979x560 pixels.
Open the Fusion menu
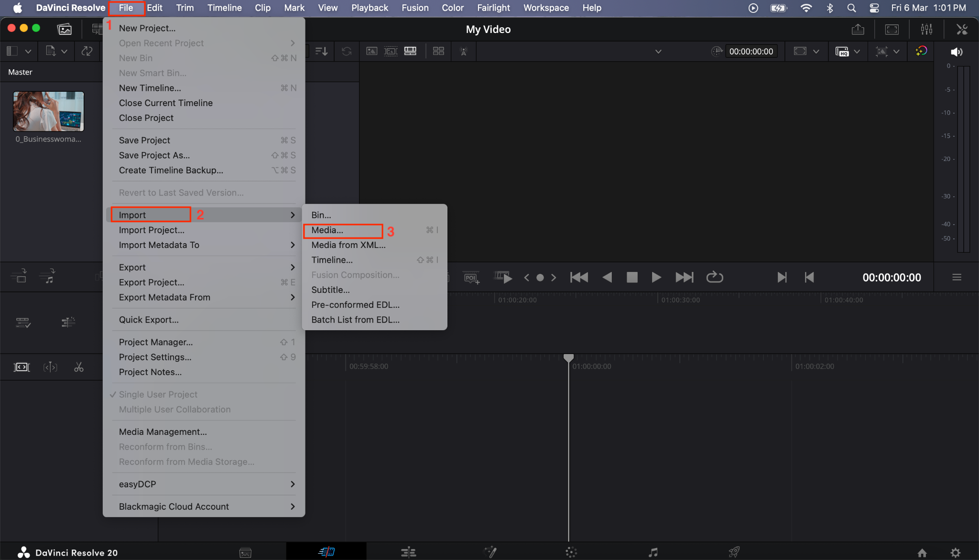415,8
